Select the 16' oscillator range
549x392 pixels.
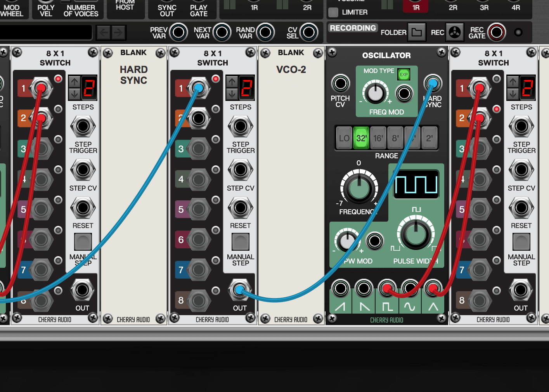(378, 138)
